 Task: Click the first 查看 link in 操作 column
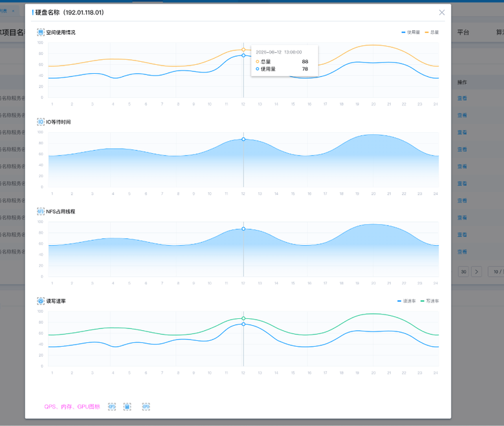point(462,98)
